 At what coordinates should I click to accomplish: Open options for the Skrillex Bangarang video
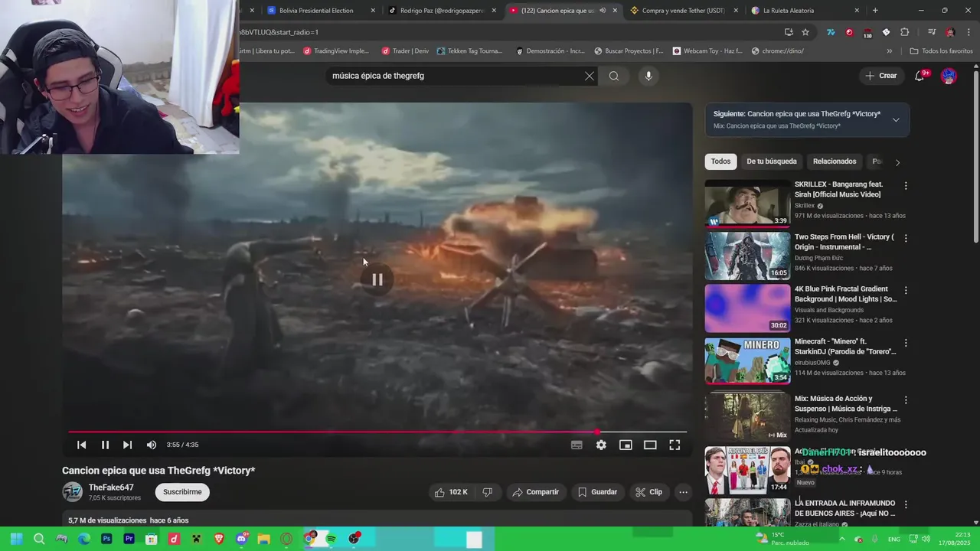click(x=906, y=186)
